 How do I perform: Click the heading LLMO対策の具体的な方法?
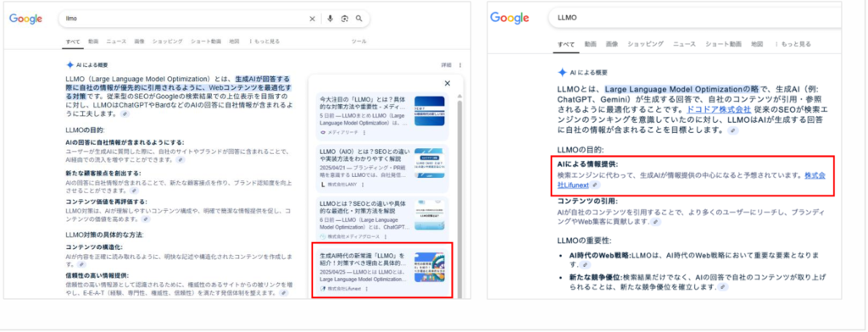(103, 235)
